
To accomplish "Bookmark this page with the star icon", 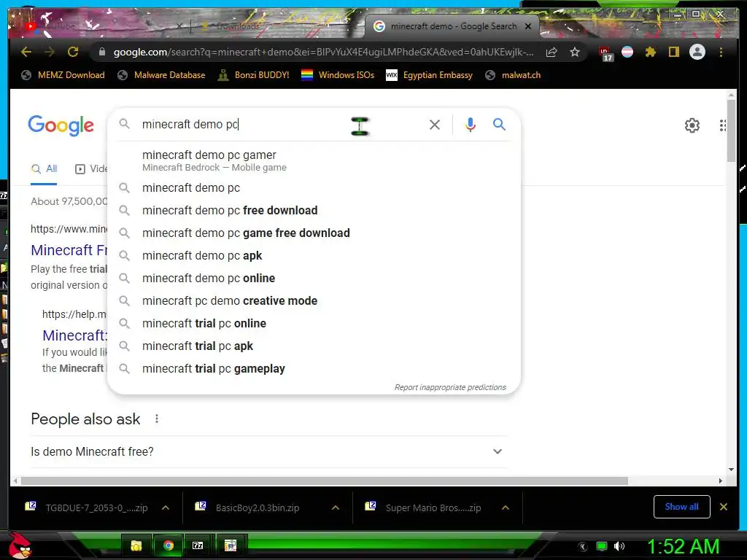I will tap(575, 52).
